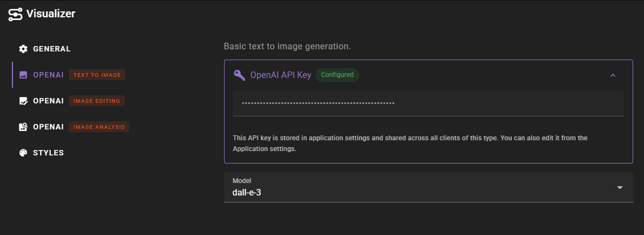Click the Styles palette icon

pos(23,153)
